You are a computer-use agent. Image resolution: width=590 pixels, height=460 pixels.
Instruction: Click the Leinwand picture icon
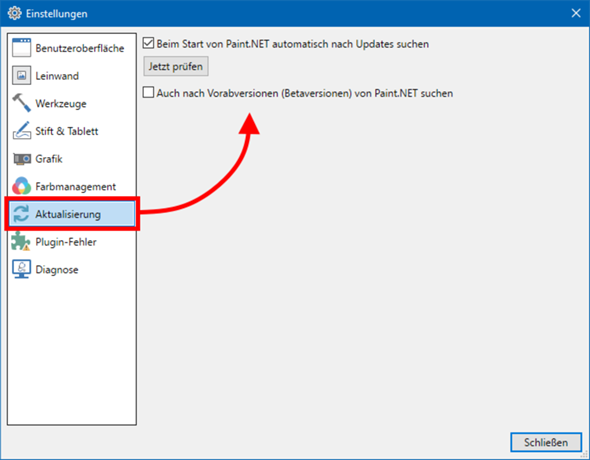[x=21, y=76]
